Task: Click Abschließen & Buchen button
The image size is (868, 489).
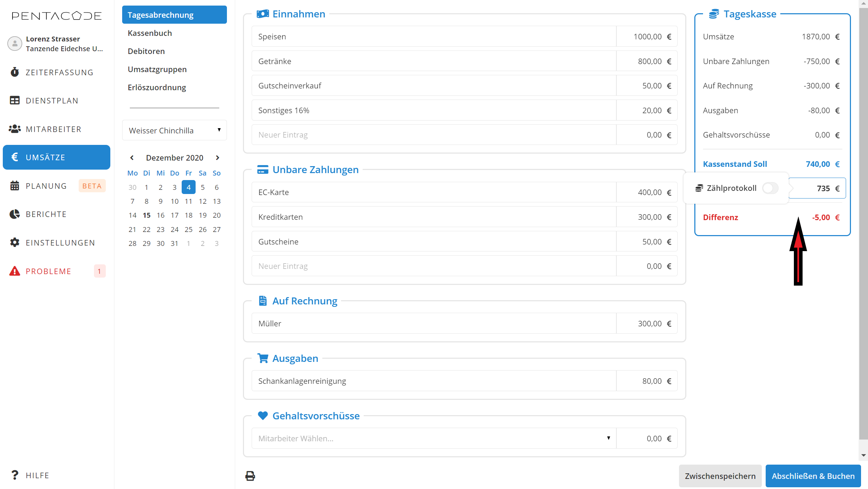Action: pyautogui.click(x=813, y=476)
